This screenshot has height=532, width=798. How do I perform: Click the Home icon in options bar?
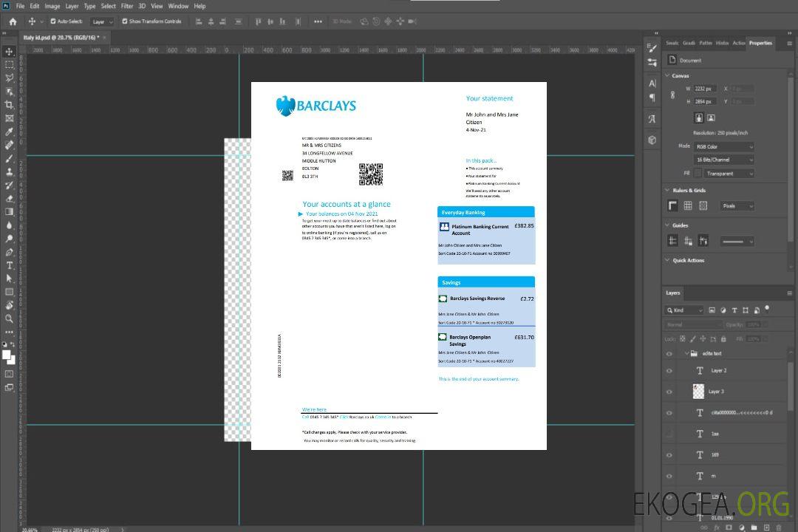tap(13, 21)
